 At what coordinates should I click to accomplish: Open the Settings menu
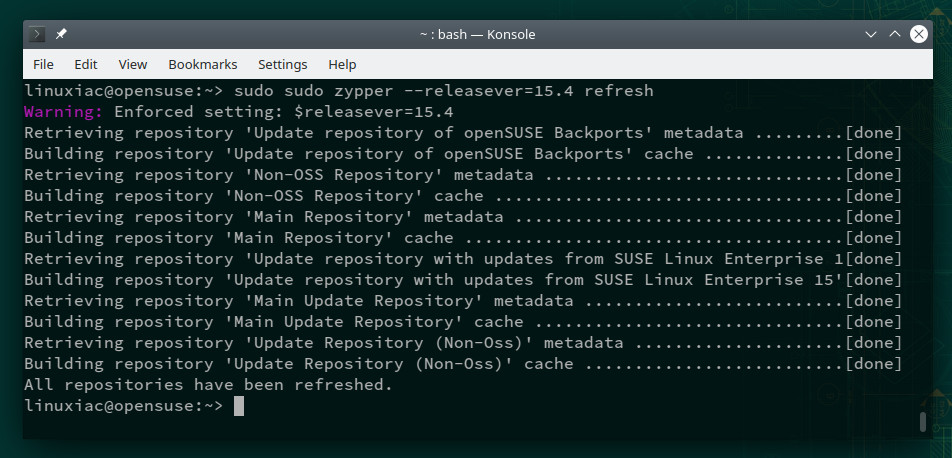click(x=282, y=64)
